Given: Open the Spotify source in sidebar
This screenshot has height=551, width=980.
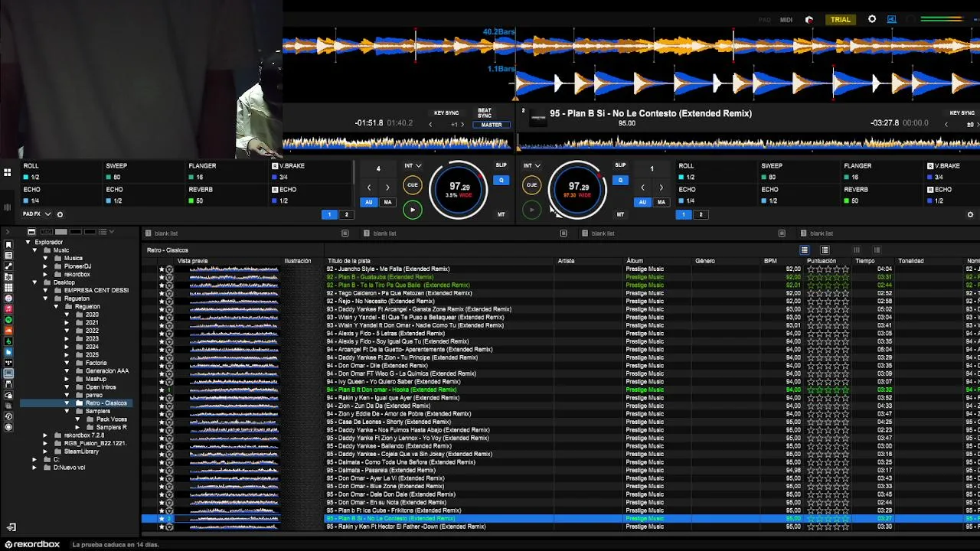Looking at the screenshot, I should click(8, 320).
